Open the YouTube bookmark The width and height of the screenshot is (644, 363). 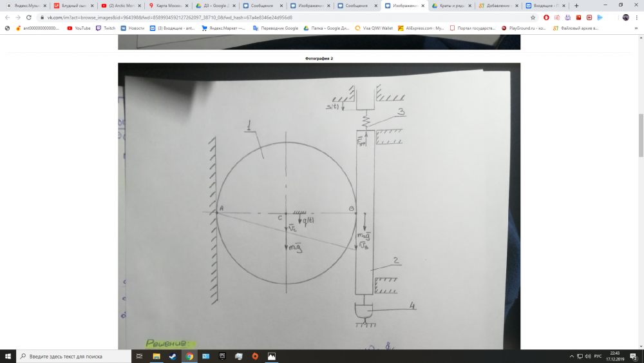tap(79, 28)
